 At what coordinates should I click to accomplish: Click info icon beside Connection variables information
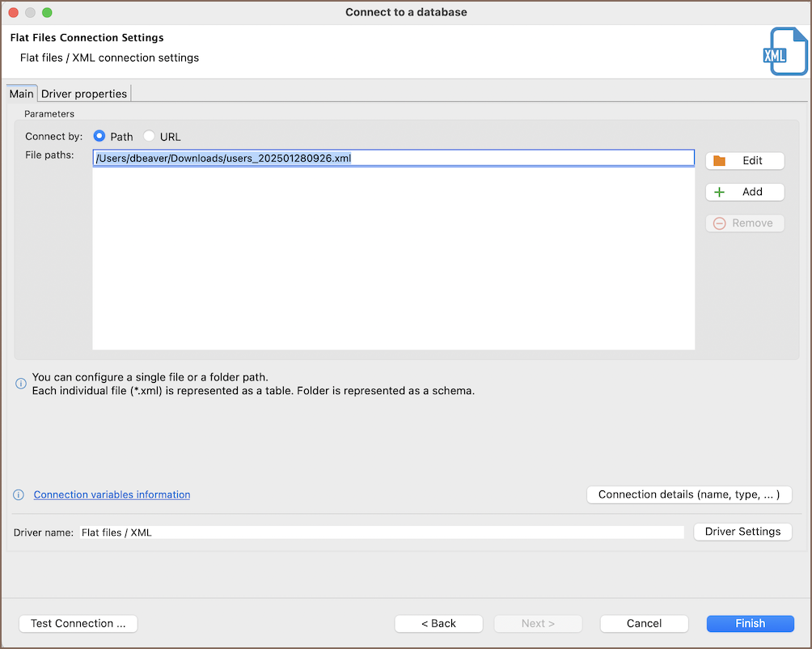19,494
